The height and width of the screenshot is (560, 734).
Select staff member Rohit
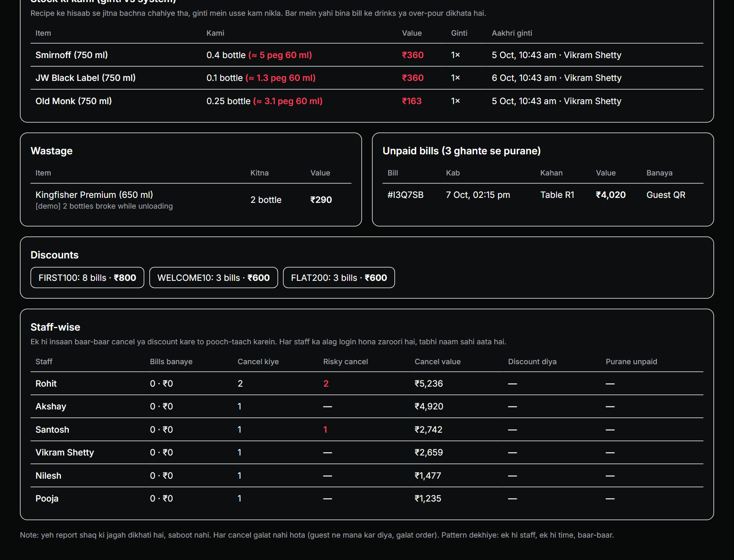[x=46, y=384]
